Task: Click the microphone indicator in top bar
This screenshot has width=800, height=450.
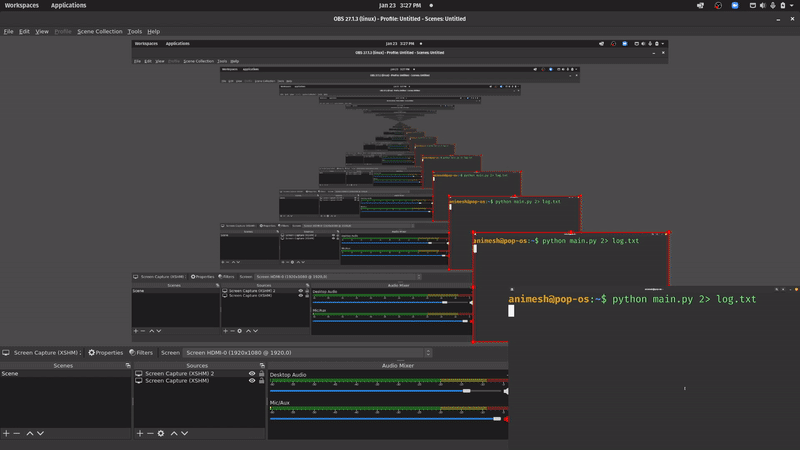Action: tap(773, 6)
